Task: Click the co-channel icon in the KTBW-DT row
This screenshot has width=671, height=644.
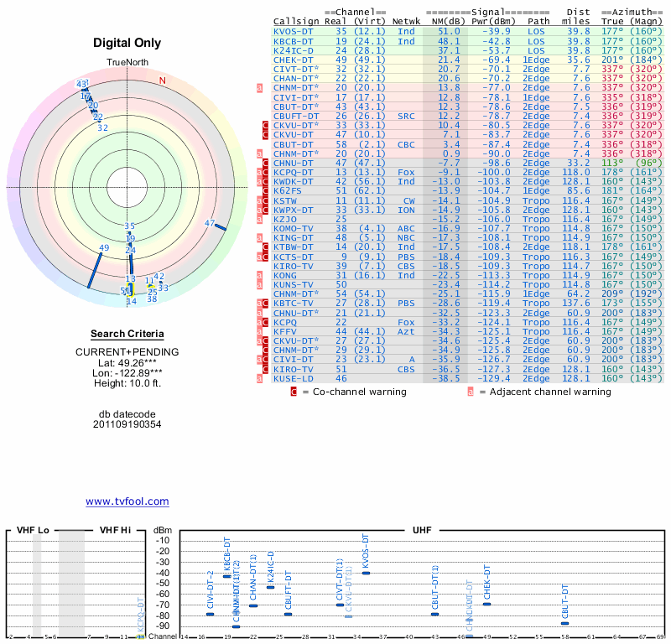Action: click(265, 247)
